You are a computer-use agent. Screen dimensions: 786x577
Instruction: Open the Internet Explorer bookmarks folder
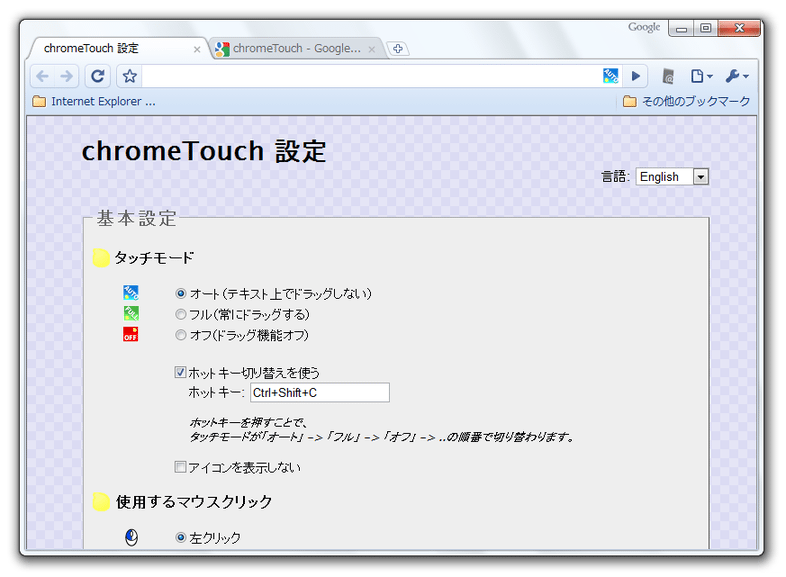coord(94,101)
